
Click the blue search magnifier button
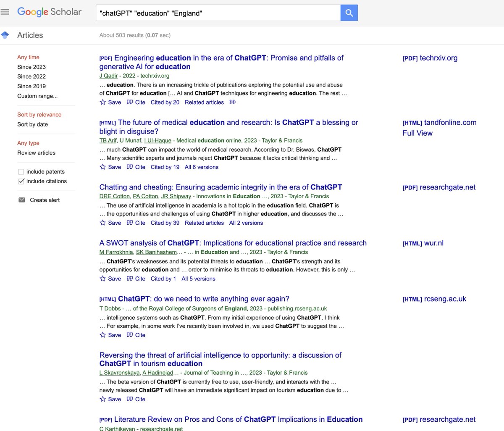pyautogui.click(x=349, y=13)
